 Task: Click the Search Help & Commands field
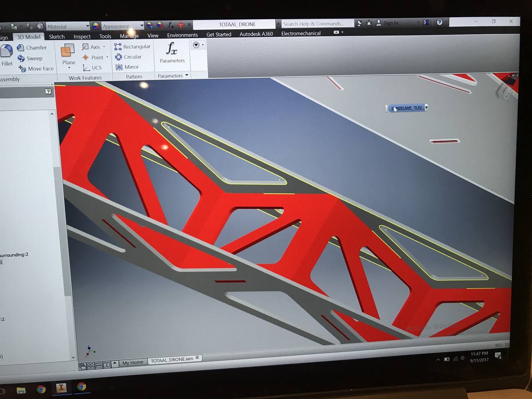[317, 24]
